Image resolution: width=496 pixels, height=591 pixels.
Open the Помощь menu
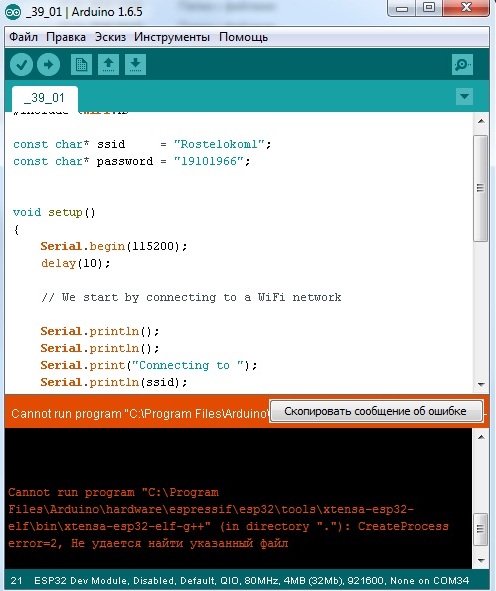point(243,37)
